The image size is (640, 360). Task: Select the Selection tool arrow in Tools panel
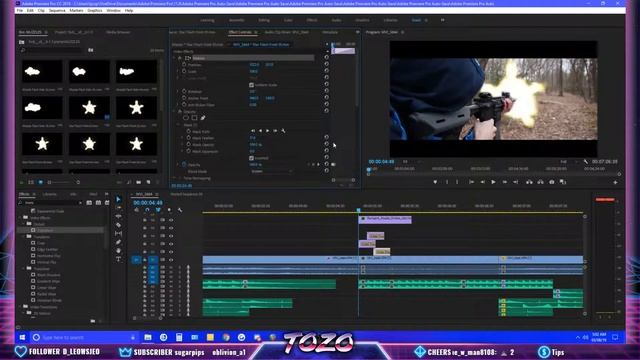click(118, 199)
